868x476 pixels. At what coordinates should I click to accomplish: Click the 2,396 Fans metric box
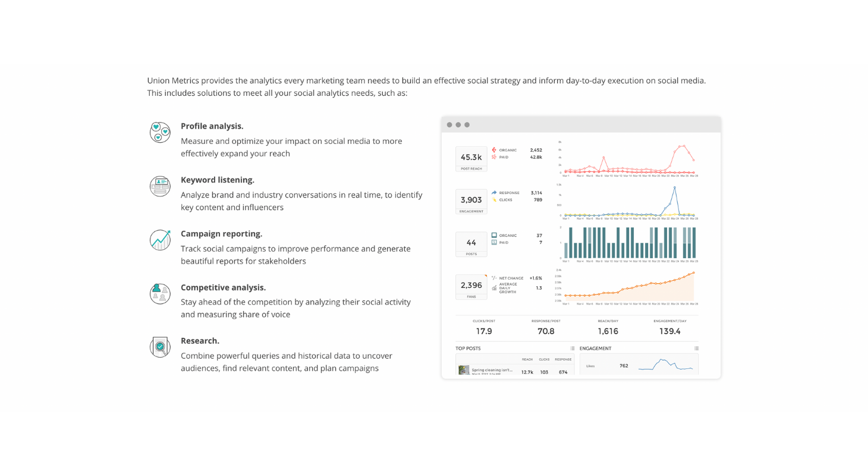point(471,287)
